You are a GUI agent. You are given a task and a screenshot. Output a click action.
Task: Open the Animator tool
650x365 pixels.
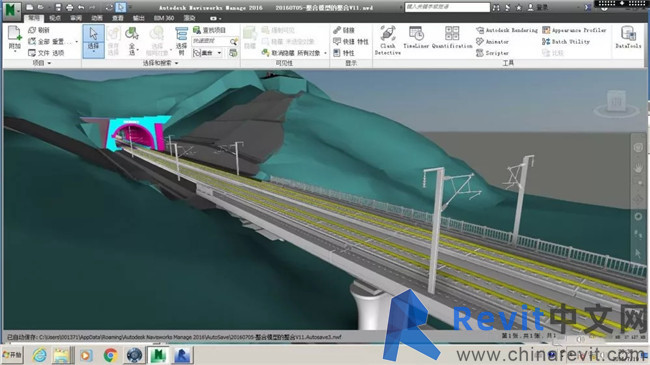tap(492, 41)
